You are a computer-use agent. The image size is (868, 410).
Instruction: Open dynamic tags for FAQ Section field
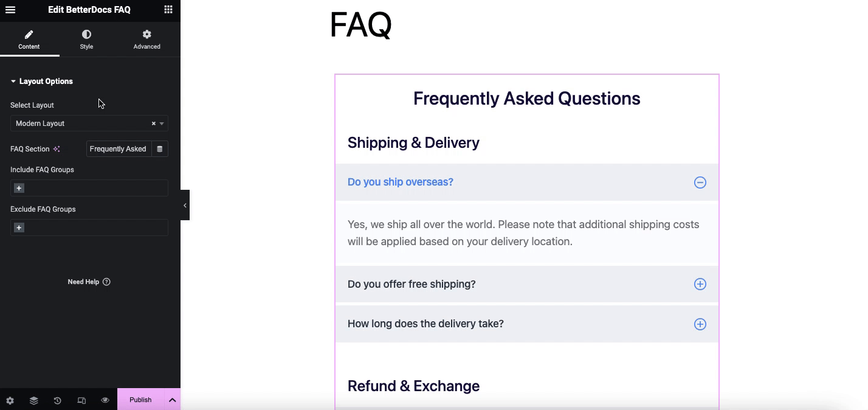pos(160,148)
